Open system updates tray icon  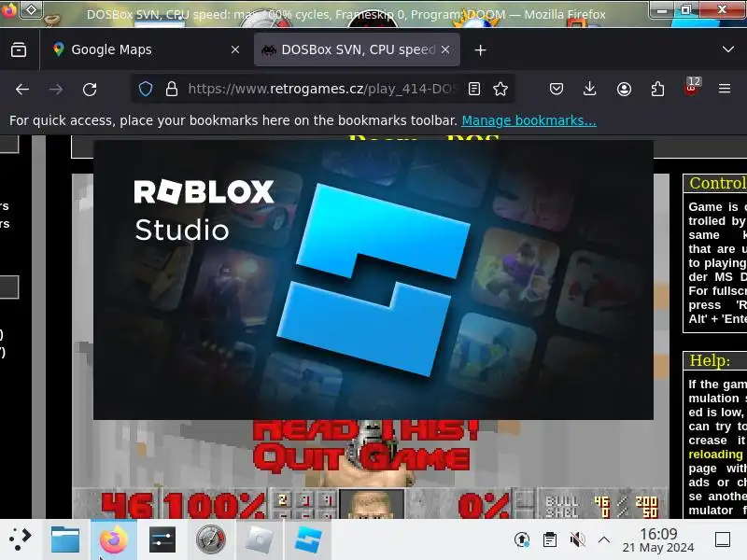[522, 539]
